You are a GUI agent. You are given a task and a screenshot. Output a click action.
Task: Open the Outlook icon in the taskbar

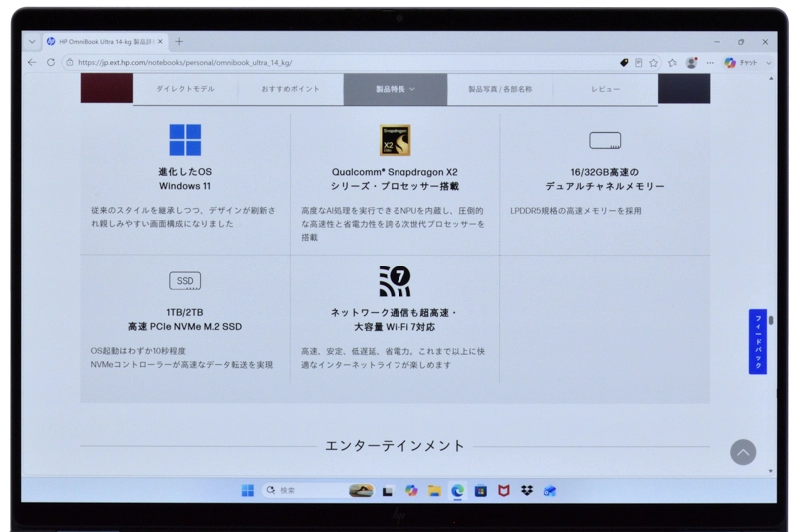point(550,491)
